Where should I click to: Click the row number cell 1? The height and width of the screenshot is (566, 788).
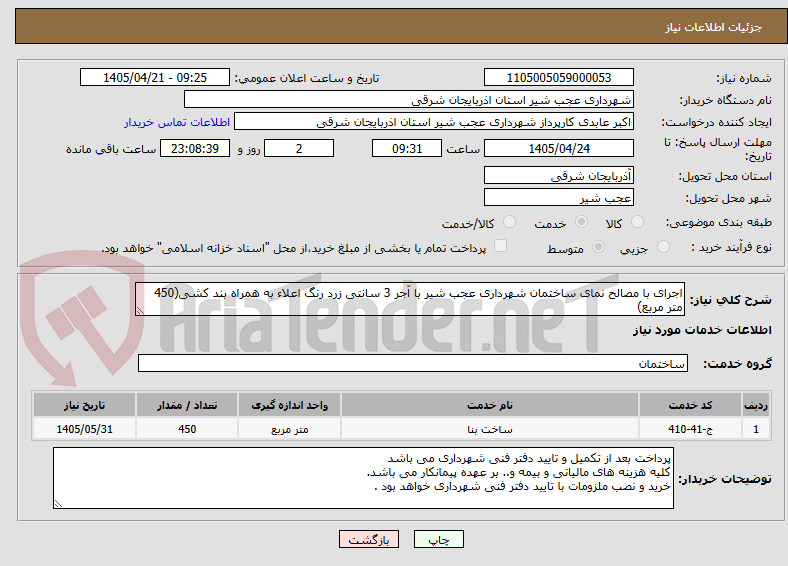pyautogui.click(x=756, y=429)
